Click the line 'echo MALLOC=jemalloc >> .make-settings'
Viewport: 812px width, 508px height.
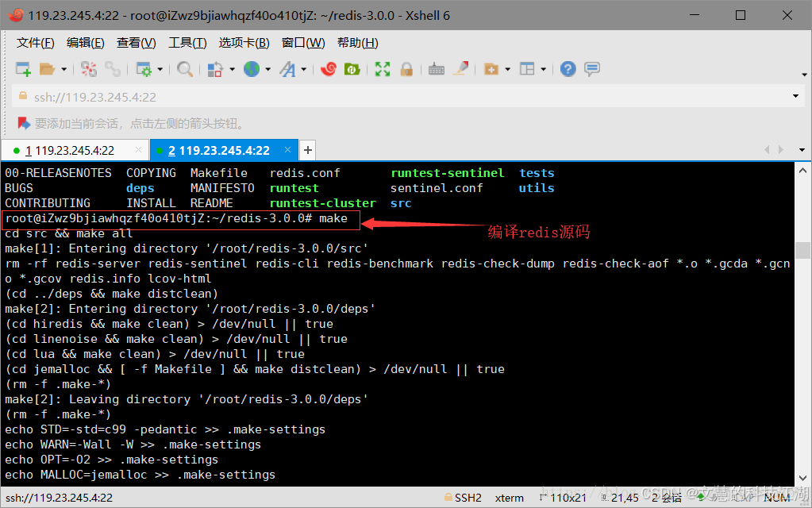[140, 475]
